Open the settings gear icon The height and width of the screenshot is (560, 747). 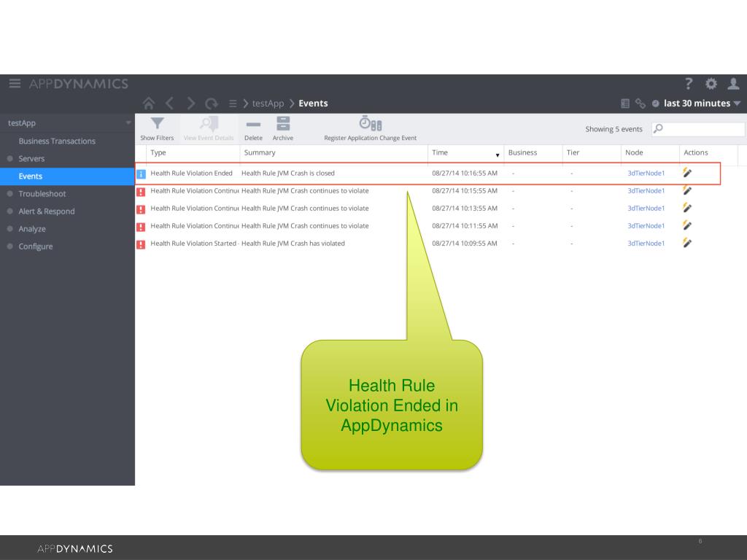pyautogui.click(x=711, y=84)
